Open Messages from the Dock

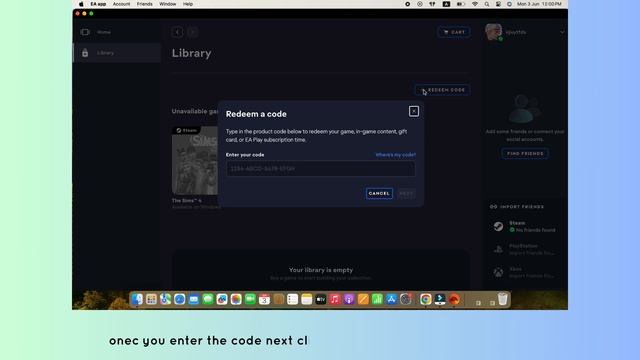pos(208,299)
